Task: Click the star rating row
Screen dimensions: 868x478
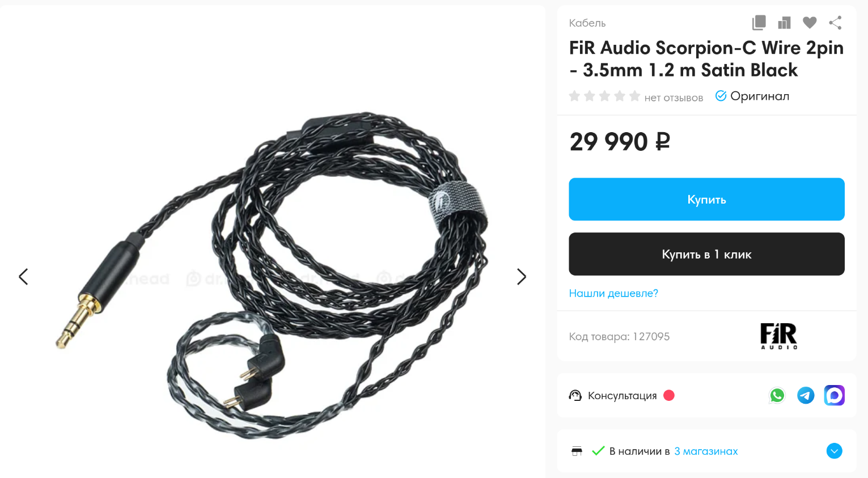Action: coord(604,96)
